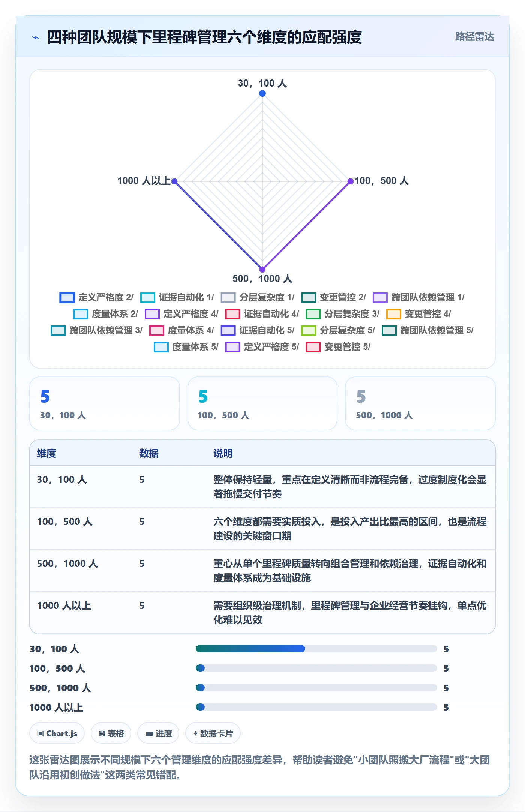This screenshot has width=525, height=812.
Task: Select the Chart.js tag chip
Action: coord(57,733)
